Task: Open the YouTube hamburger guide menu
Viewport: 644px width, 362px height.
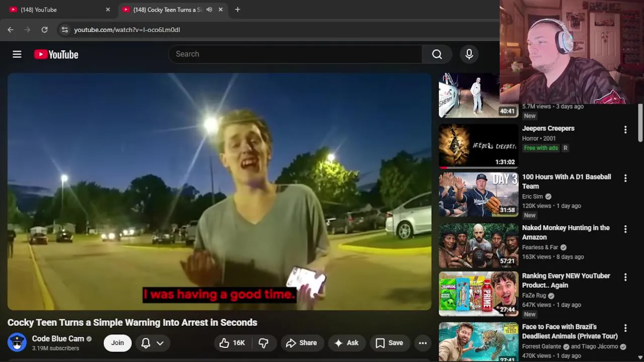Action: [17, 54]
